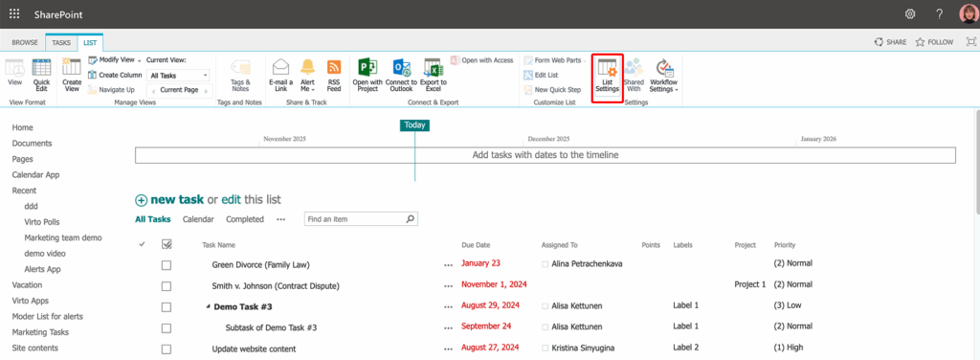This screenshot has height=360, width=980.
Task: Open List Settings
Action: [608, 77]
